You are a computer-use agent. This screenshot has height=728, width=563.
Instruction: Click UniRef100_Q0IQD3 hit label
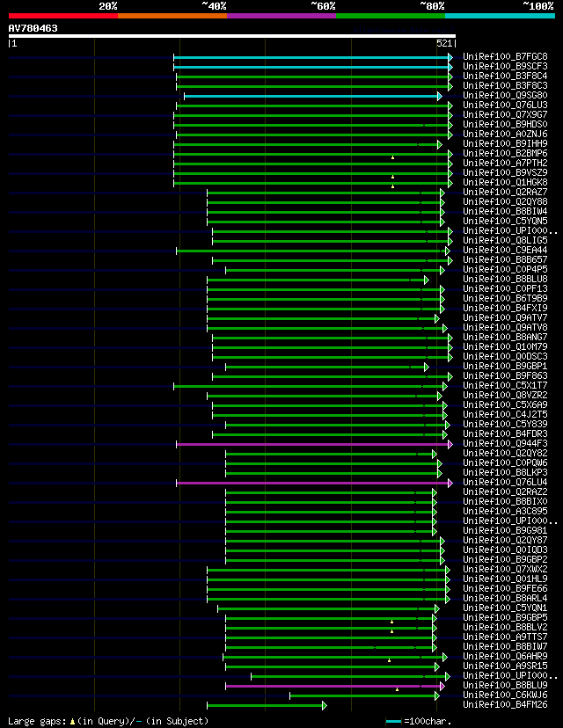506,550
